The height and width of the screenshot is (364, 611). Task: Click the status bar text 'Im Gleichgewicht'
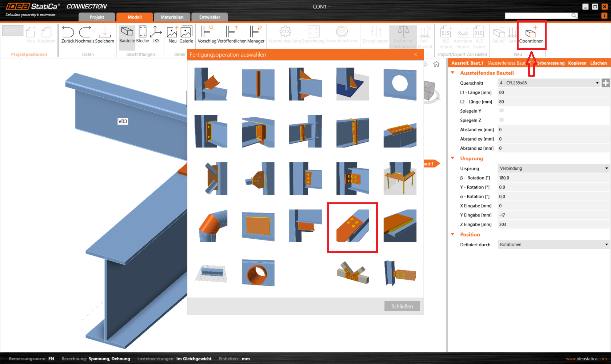(x=194, y=359)
